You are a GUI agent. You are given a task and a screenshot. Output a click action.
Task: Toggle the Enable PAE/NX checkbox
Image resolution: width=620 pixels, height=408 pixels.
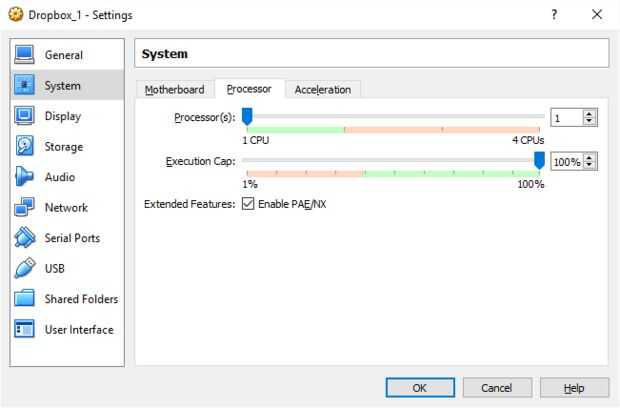click(x=248, y=204)
